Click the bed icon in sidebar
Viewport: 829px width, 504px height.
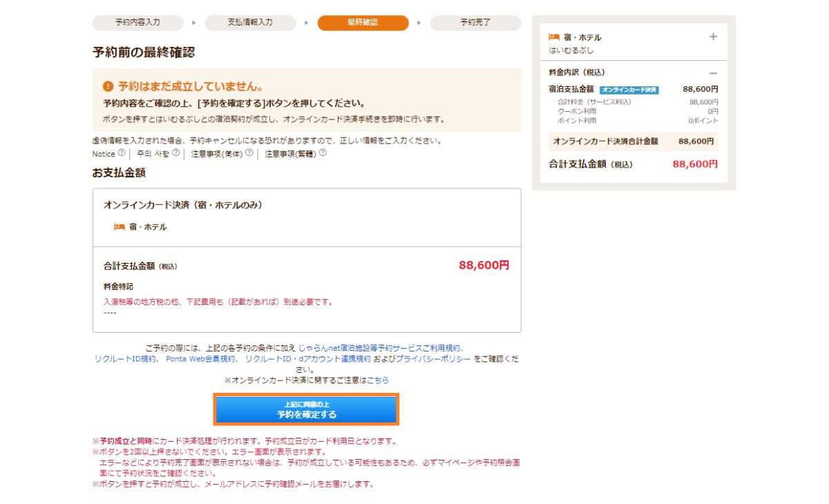point(554,37)
